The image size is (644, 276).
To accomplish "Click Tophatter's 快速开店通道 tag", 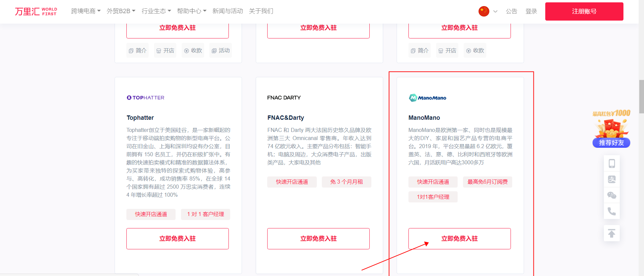I will click(x=151, y=214).
